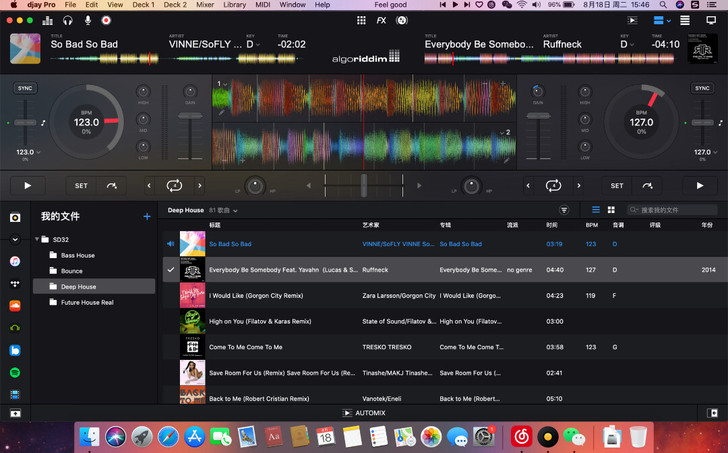This screenshot has height=453, width=728.
Task: Toggle deck 2 loop button
Action: (553, 186)
